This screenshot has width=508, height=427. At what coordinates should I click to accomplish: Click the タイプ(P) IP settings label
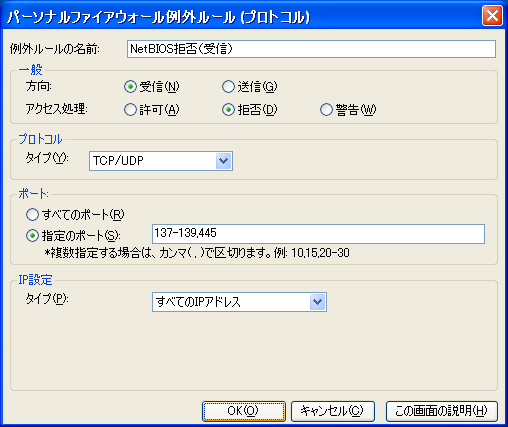(x=47, y=299)
